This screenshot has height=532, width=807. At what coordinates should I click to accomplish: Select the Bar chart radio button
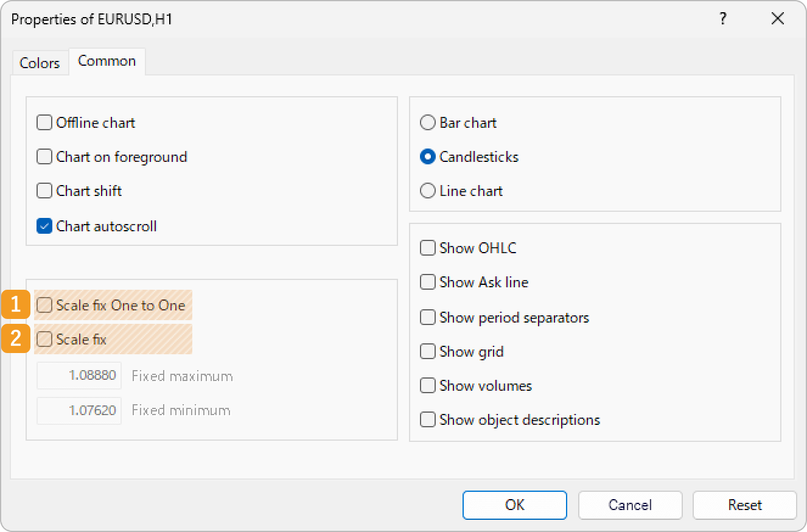(x=428, y=123)
